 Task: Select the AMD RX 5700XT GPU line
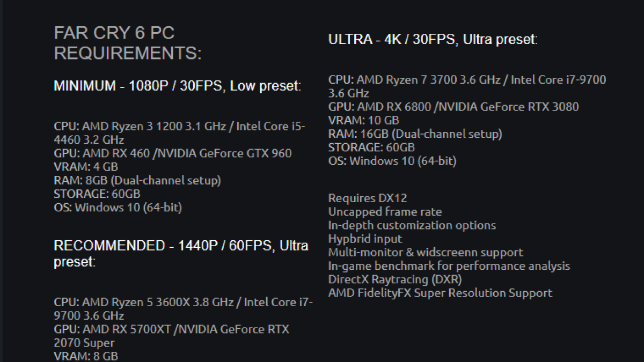coord(172,336)
